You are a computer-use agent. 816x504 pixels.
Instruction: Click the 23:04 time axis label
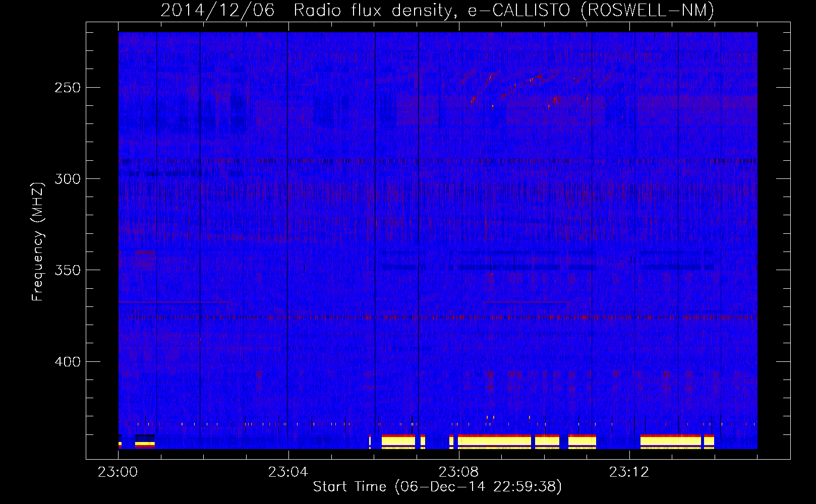tap(288, 472)
